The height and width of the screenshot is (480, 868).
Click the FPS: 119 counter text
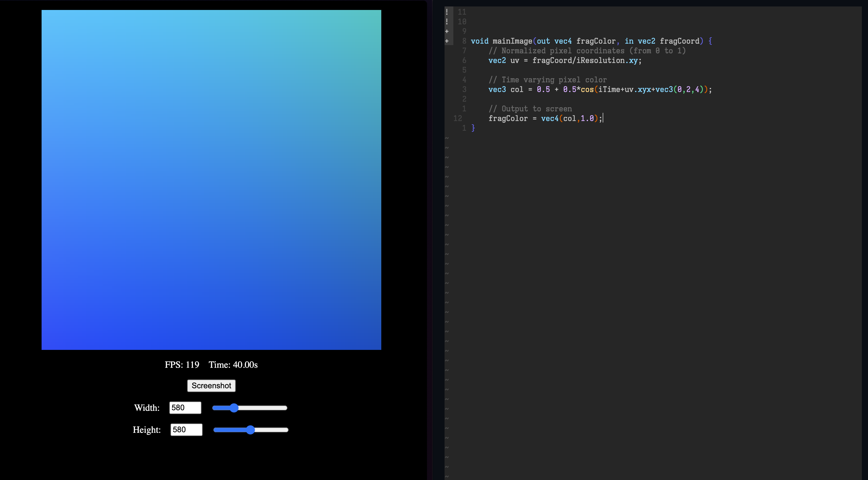pos(182,364)
